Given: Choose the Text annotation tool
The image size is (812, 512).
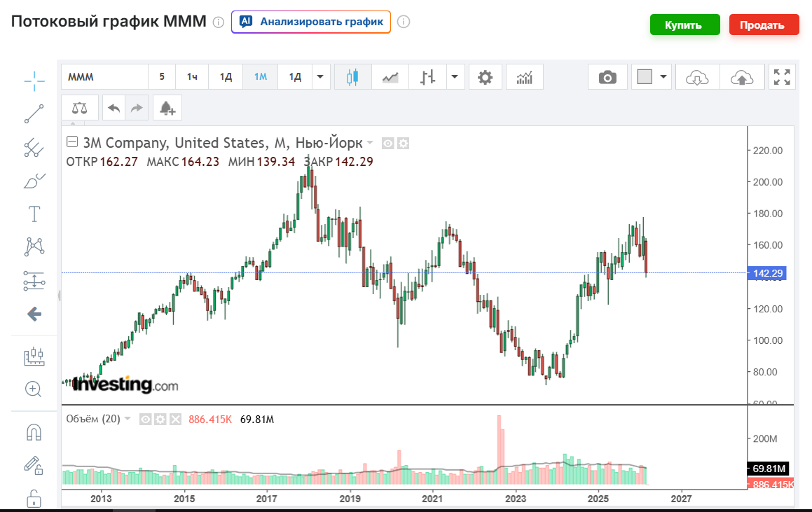Looking at the screenshot, I should tap(33, 214).
